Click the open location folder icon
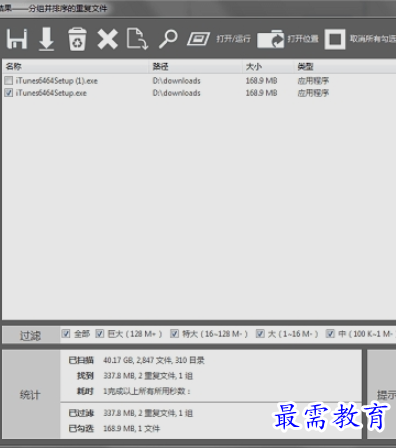 coord(270,39)
